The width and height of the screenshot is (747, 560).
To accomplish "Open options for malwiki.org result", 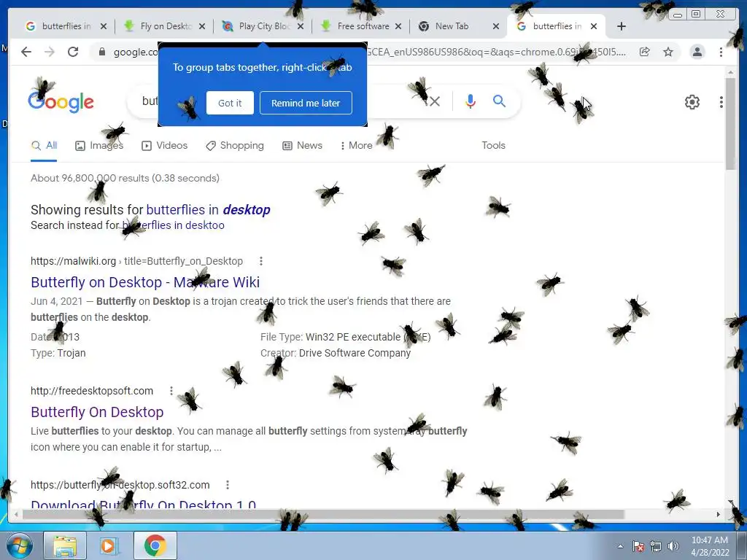I will [x=260, y=261].
